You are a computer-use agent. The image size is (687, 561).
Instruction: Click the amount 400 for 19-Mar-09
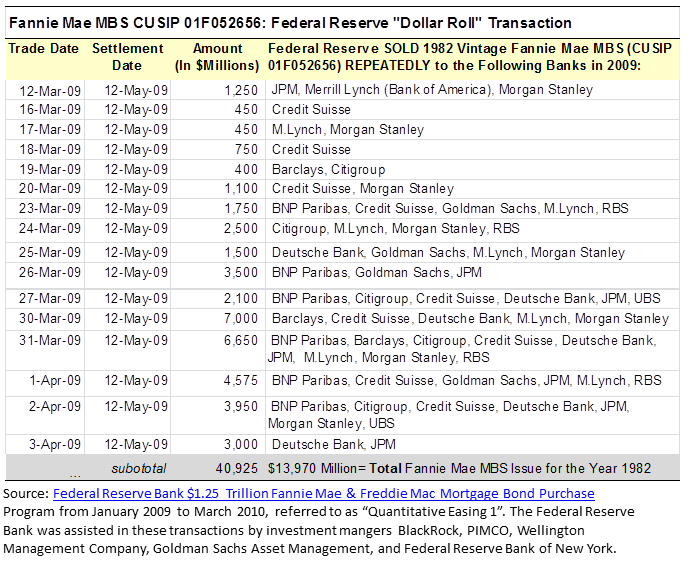point(246,169)
